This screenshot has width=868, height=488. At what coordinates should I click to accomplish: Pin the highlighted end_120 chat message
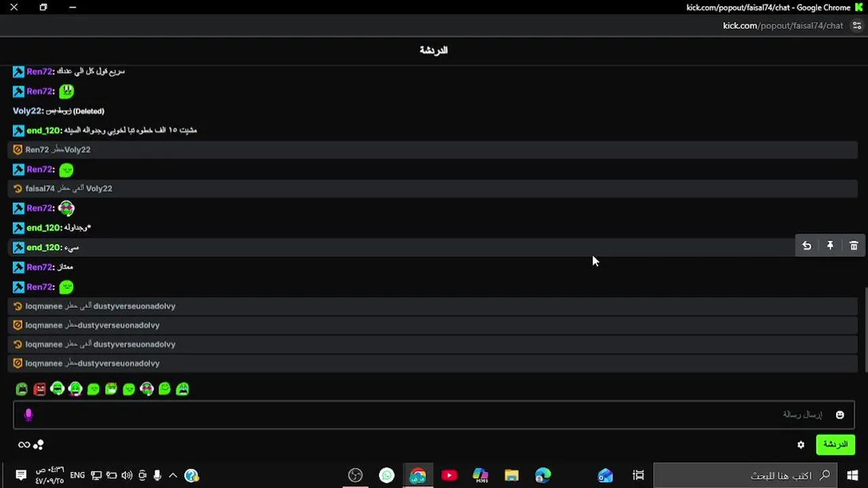830,246
